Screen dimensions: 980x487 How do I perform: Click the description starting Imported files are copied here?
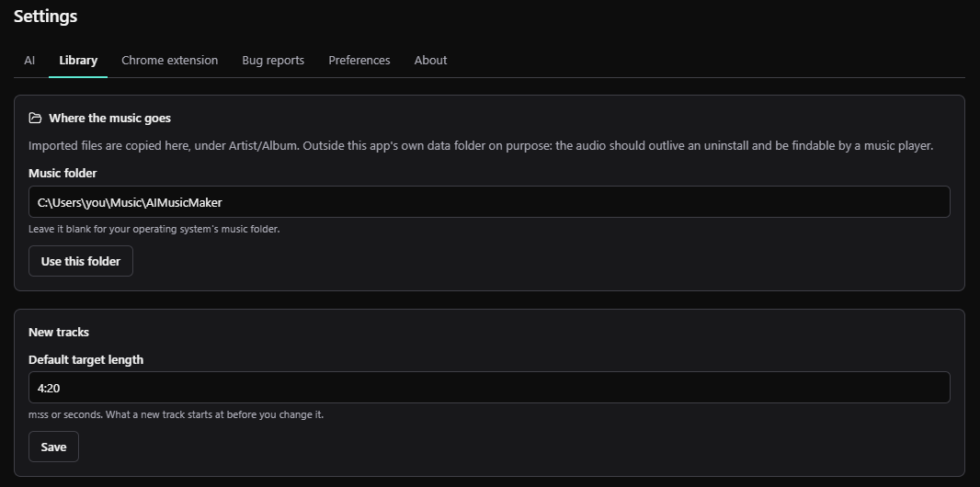click(x=481, y=146)
